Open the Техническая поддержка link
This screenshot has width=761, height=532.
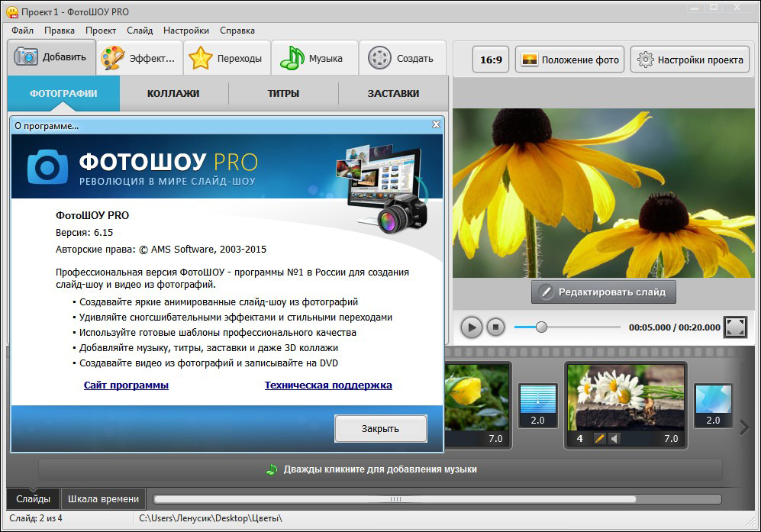328,385
